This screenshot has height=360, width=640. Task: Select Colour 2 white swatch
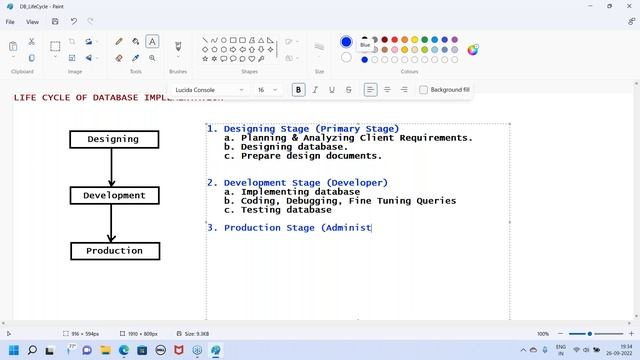point(346,58)
